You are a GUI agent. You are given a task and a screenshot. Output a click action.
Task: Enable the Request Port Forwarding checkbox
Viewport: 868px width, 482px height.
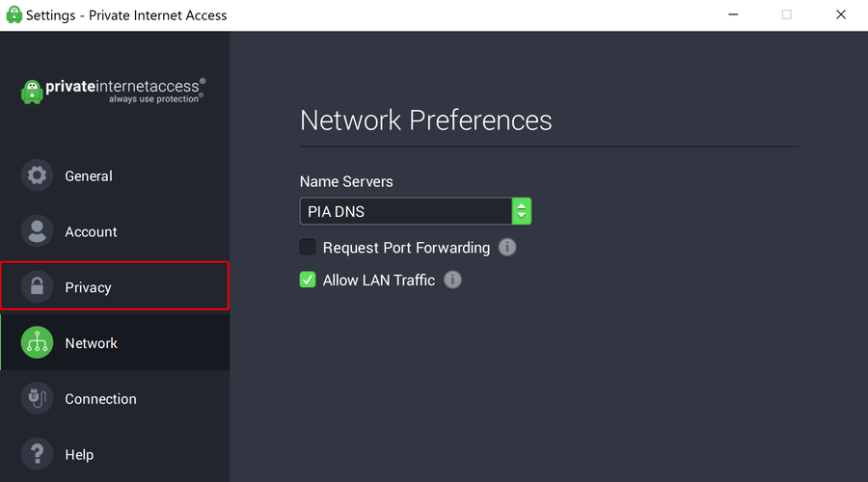[x=308, y=248]
